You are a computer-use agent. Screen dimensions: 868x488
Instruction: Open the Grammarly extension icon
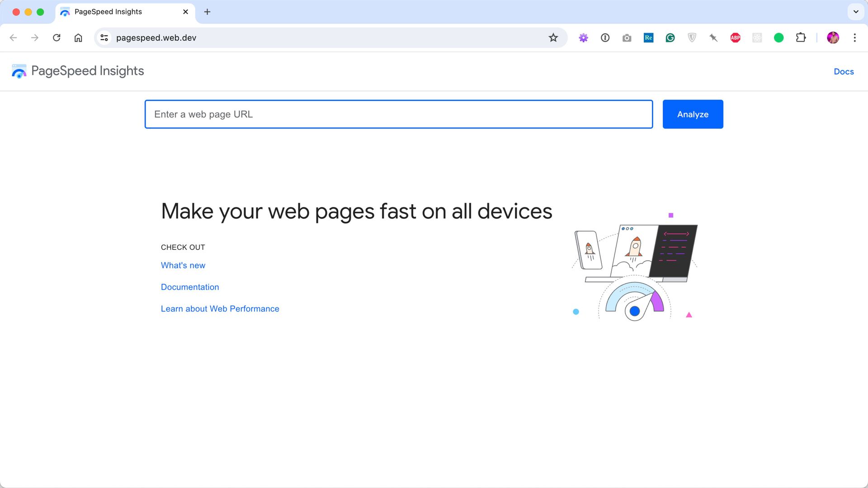click(x=670, y=38)
